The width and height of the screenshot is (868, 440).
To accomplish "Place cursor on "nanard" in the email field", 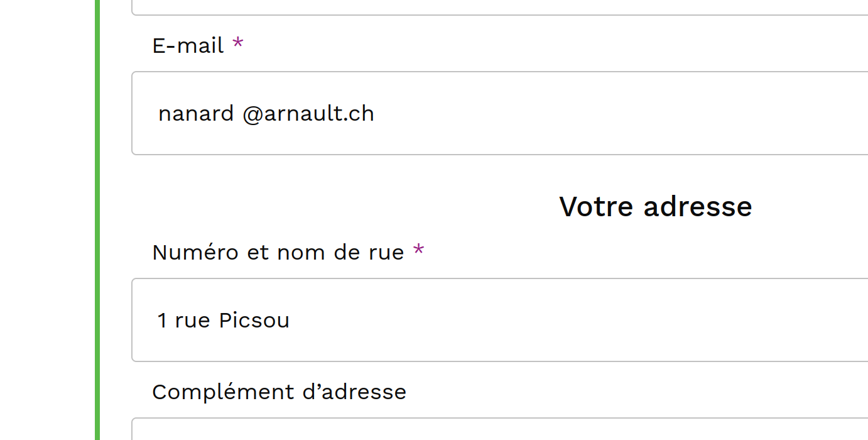I will (196, 114).
